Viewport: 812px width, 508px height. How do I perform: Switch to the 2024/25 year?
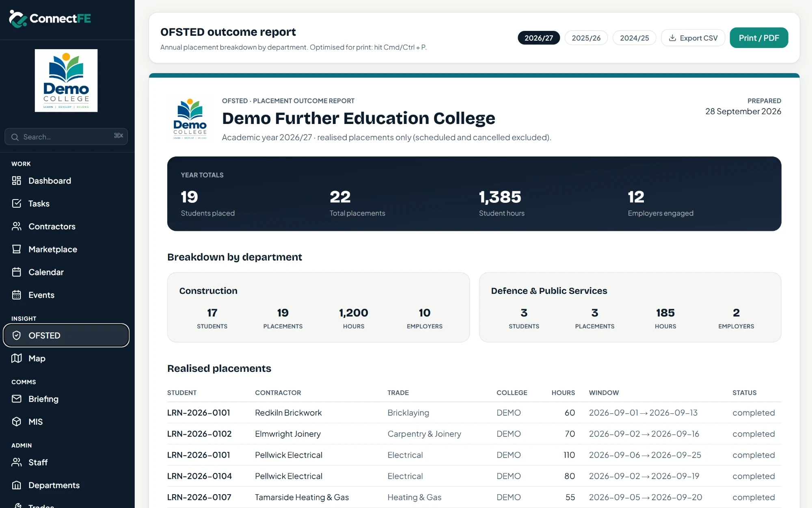coord(634,38)
